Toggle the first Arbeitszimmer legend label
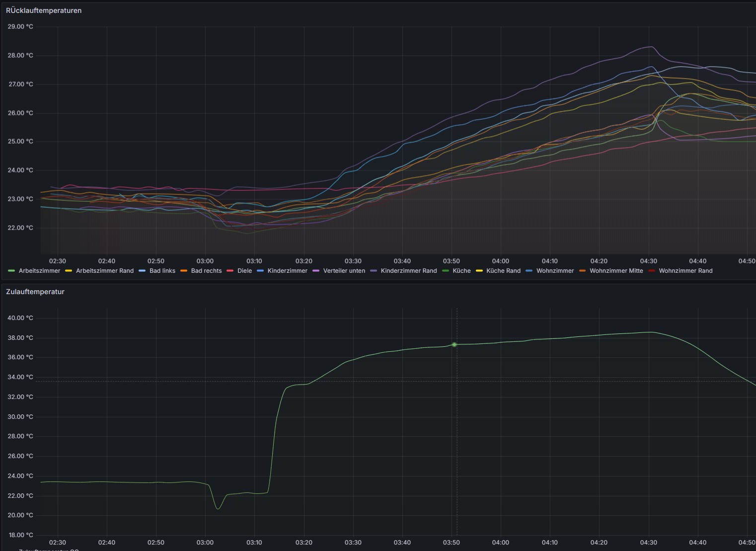This screenshot has height=551, width=756. coord(39,271)
